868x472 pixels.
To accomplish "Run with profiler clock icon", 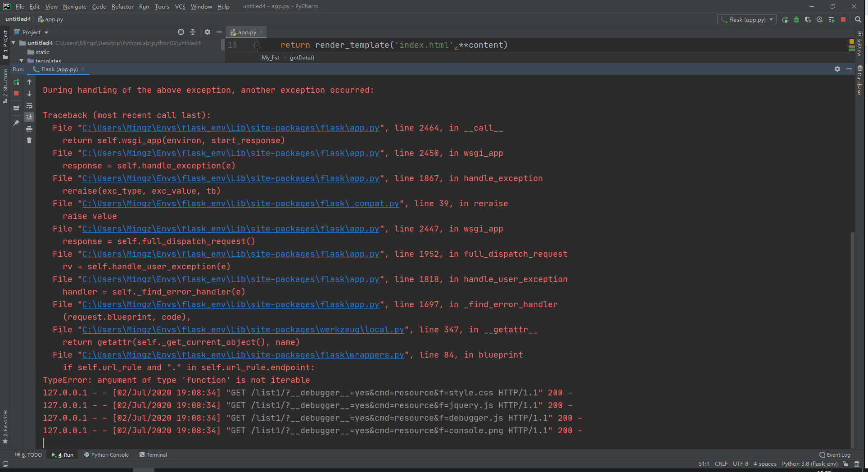I will [820, 19].
